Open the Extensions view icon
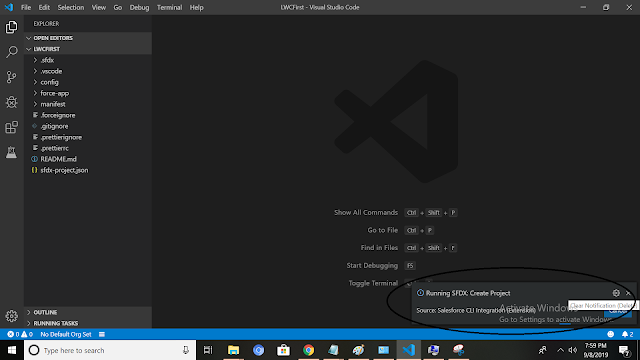Screen dimensions: 640x360 point(11,127)
